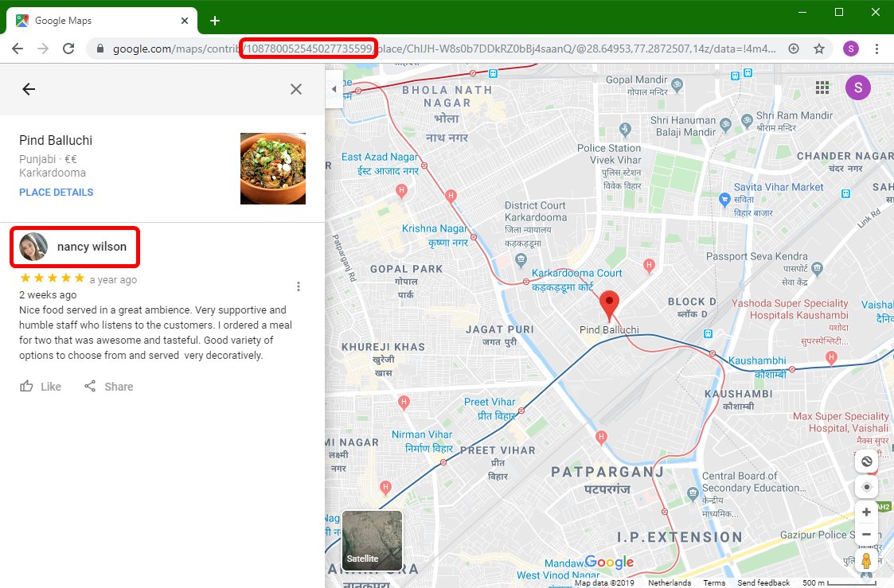894x588 pixels.
Task: Click the red Pind Balluchi map pin
Action: coord(609,306)
